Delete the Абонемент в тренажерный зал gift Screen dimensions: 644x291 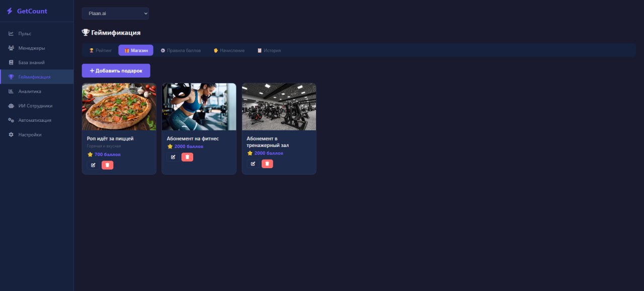267,164
